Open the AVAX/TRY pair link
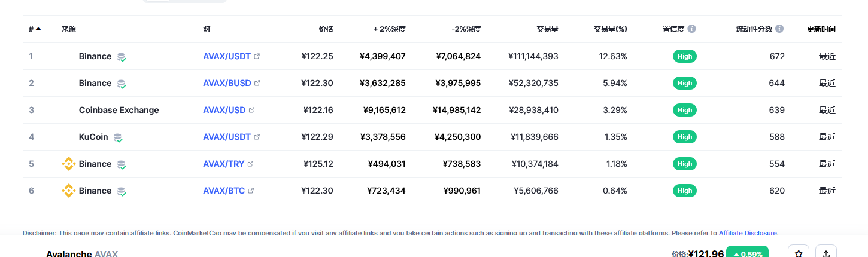Image resolution: width=868 pixels, height=257 pixels. tap(224, 164)
